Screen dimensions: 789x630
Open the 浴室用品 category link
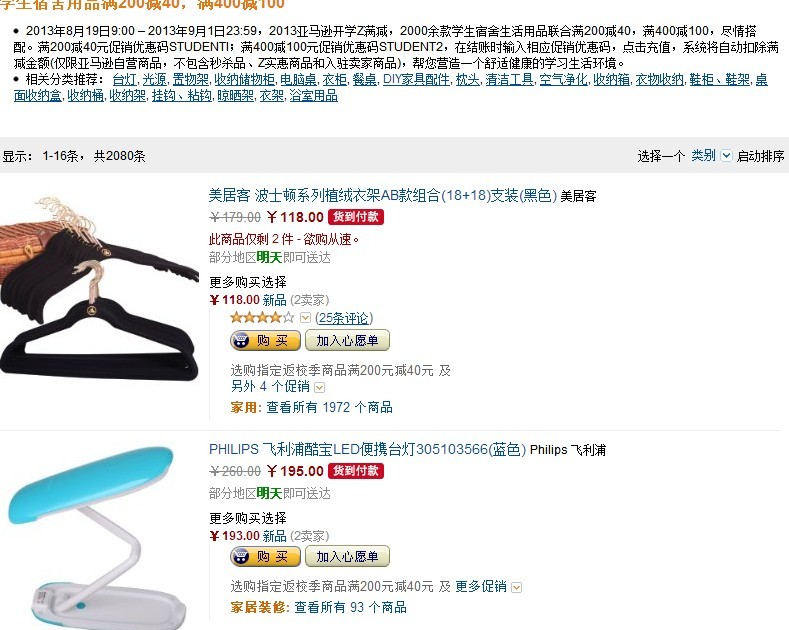313,96
